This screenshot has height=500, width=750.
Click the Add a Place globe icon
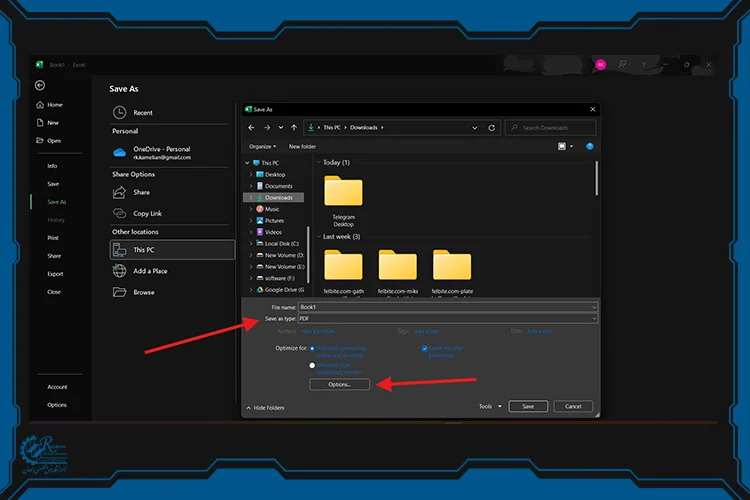coord(119,271)
